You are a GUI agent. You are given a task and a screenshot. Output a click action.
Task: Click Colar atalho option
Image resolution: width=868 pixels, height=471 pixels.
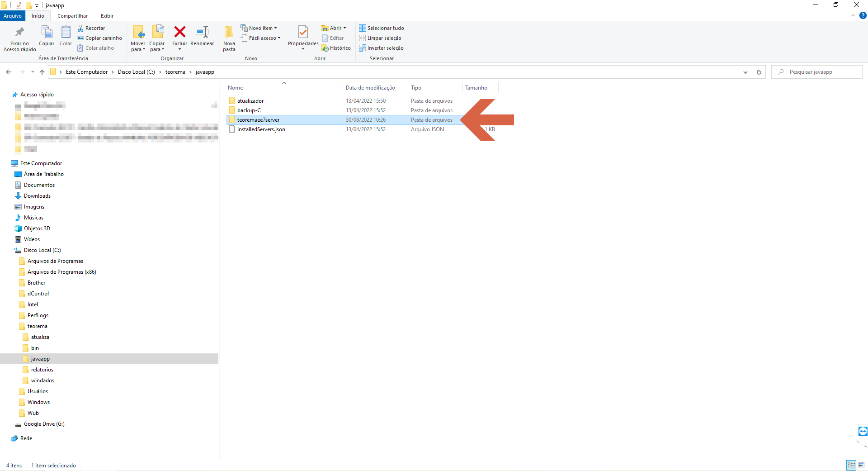pyautogui.click(x=96, y=48)
